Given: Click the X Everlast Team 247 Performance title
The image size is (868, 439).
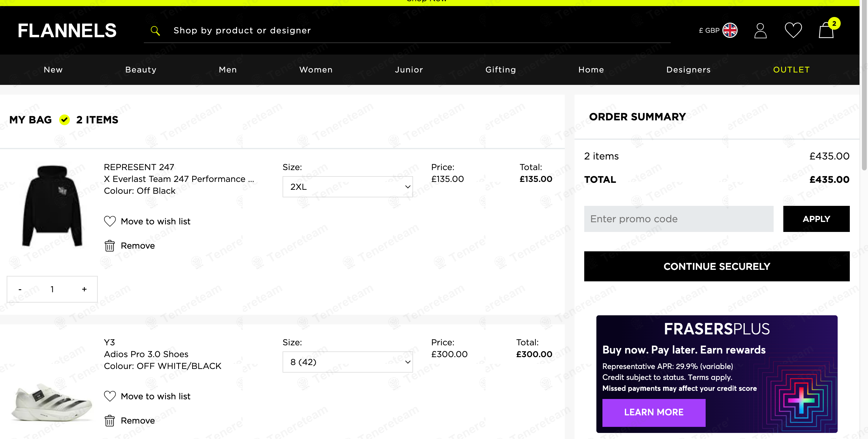Looking at the screenshot, I should point(178,179).
